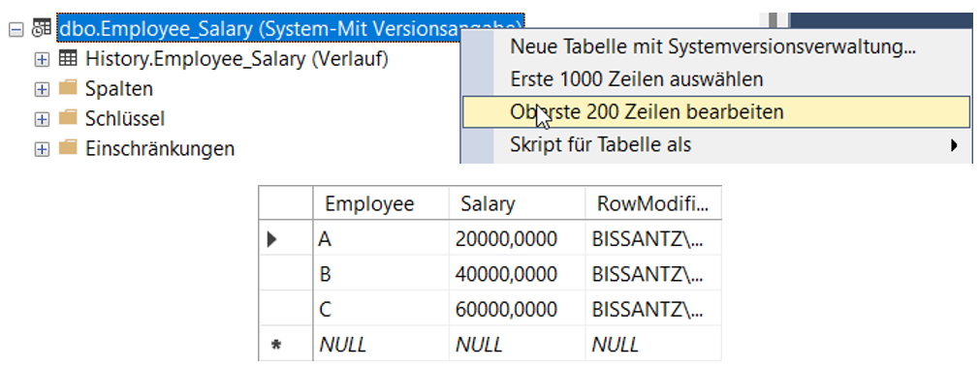Select row selector for Employee A

click(285, 238)
